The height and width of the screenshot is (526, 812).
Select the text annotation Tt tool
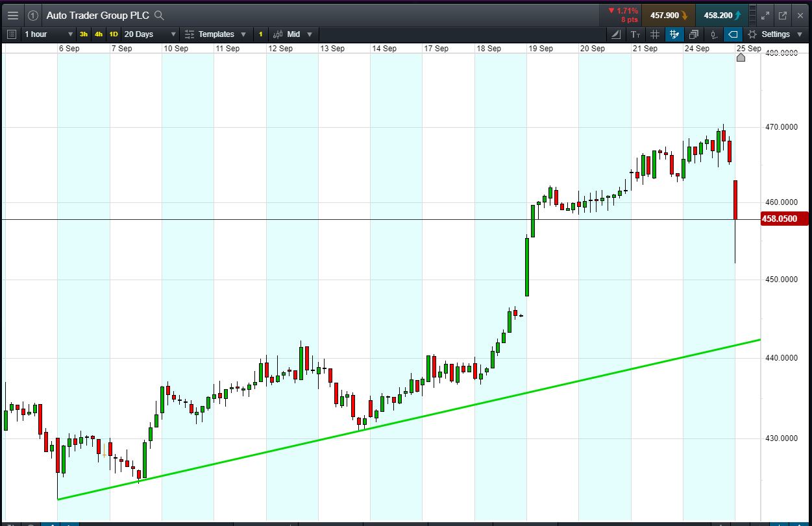click(635, 34)
